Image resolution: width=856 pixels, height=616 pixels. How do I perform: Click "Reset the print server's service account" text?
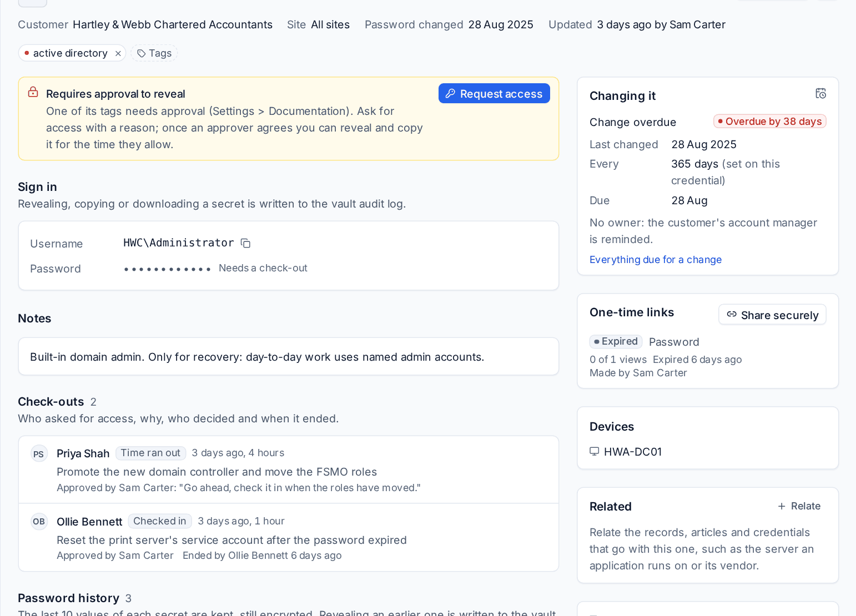(231, 540)
